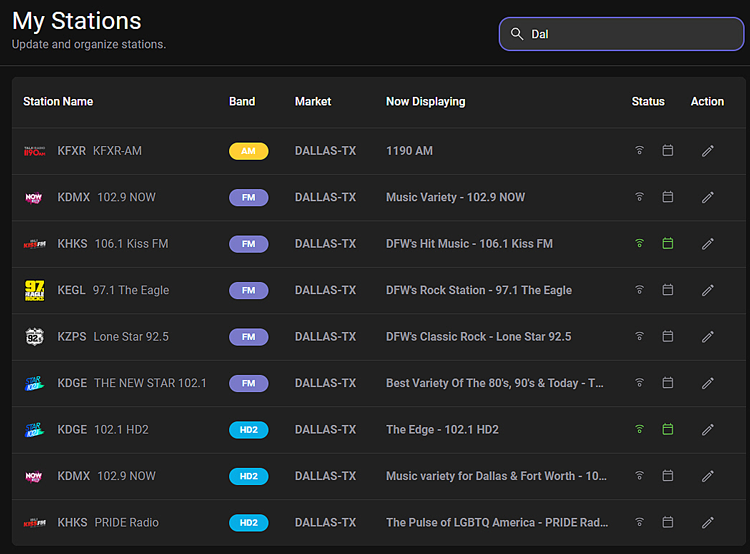Click broadcast signal icon for Lone Star 92.5
750x554 pixels.
coord(640,336)
